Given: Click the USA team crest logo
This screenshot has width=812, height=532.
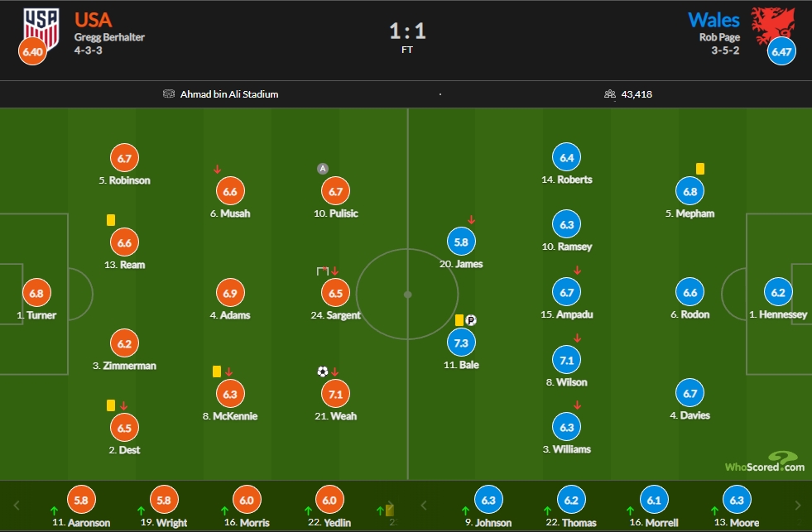Looking at the screenshot, I should pyautogui.click(x=41, y=28).
